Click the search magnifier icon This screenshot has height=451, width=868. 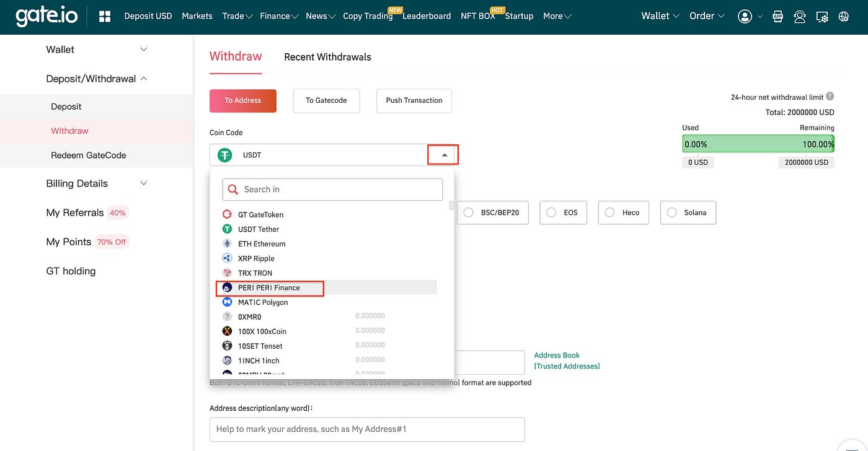233,190
